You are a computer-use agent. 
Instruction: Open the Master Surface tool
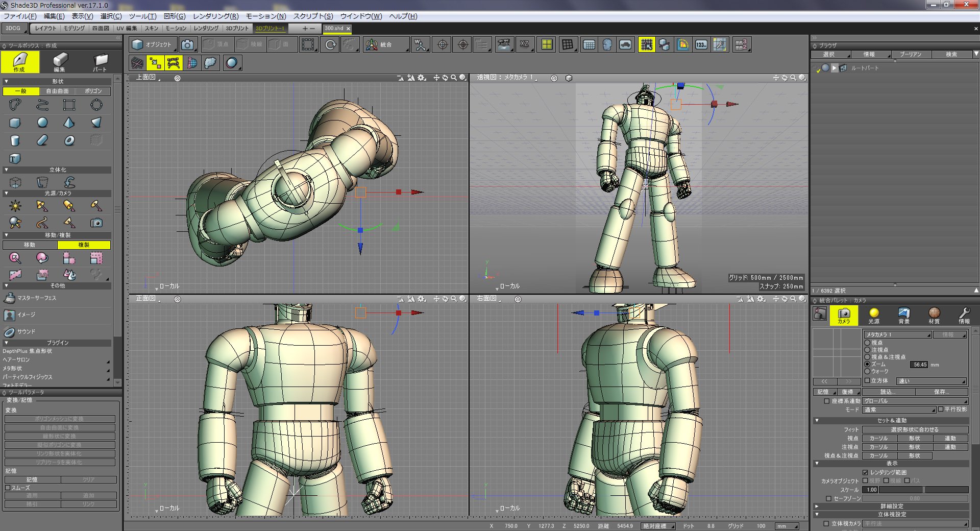click(30, 298)
